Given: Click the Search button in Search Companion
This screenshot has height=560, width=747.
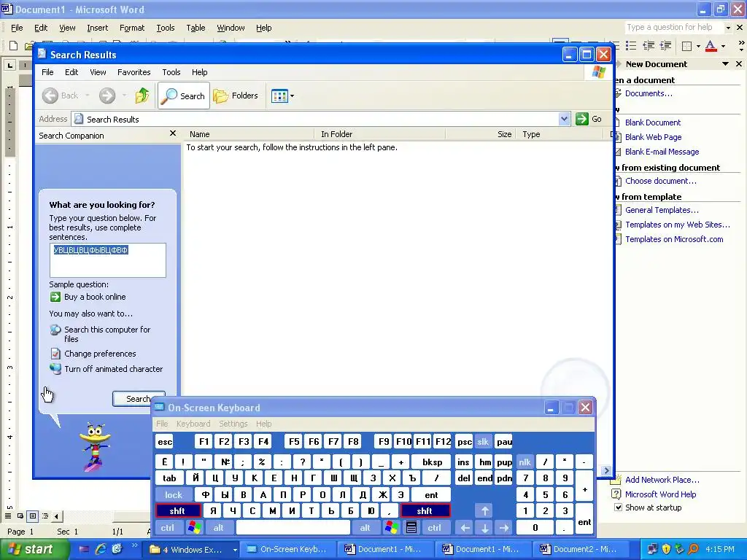Looking at the screenshot, I should pos(138,399).
